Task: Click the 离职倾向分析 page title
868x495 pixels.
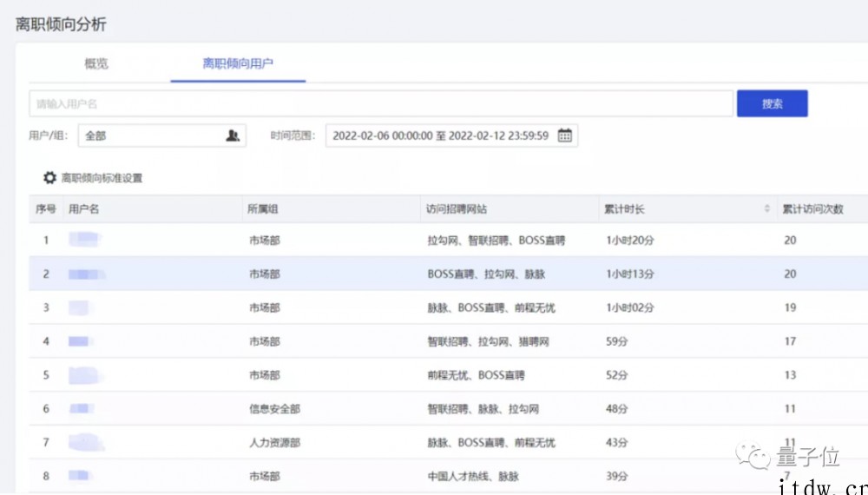Action: tap(61, 24)
